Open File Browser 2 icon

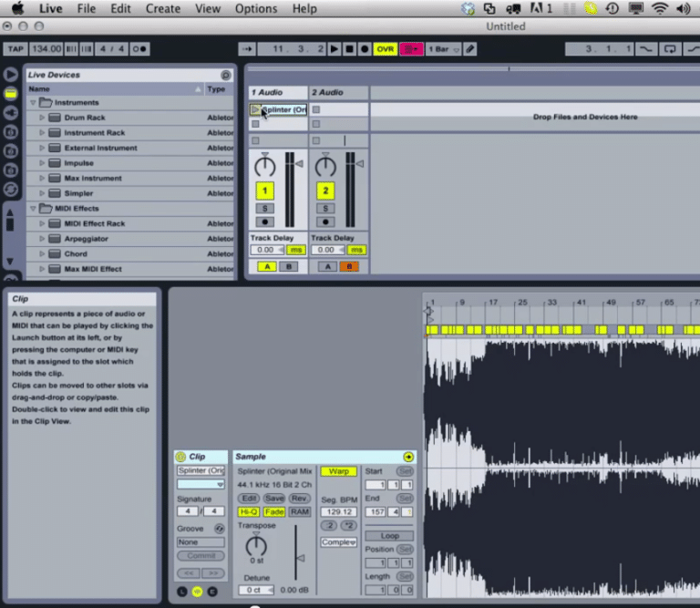point(11,151)
